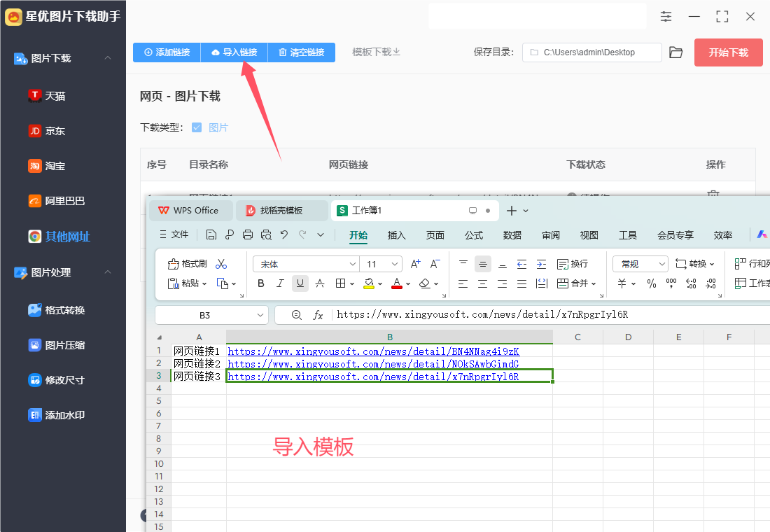Redo action in WPS toolbar

tap(302, 234)
